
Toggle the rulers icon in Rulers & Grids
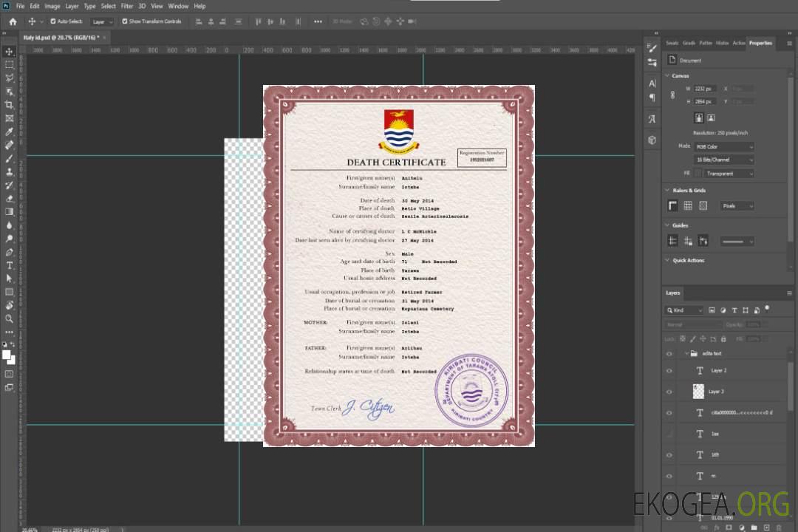click(x=673, y=205)
